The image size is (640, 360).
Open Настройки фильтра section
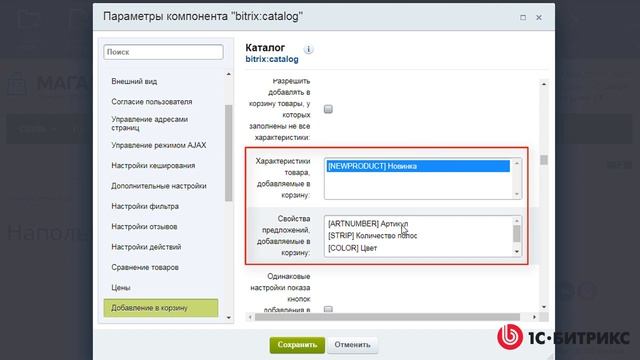point(145,206)
